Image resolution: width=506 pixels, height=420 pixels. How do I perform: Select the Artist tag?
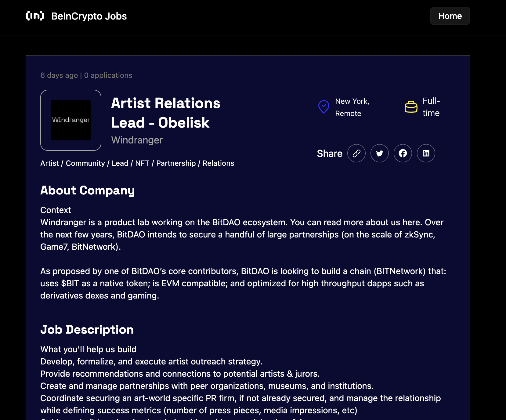coord(49,163)
